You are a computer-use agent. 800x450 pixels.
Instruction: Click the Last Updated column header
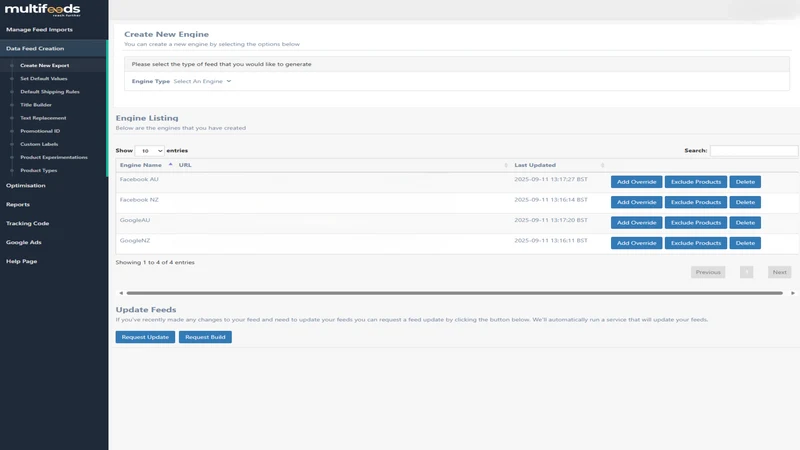point(535,165)
